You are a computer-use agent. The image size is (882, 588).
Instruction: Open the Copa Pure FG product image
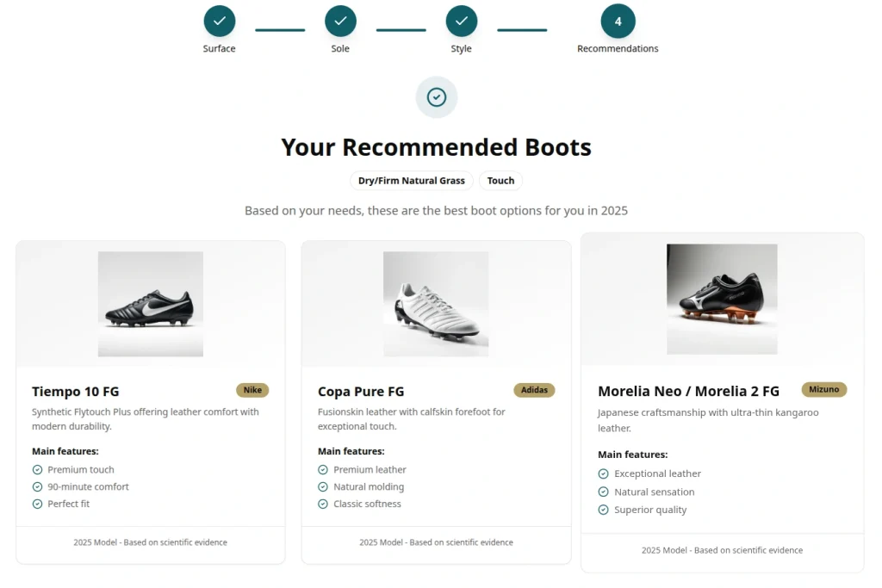pyautogui.click(x=435, y=302)
